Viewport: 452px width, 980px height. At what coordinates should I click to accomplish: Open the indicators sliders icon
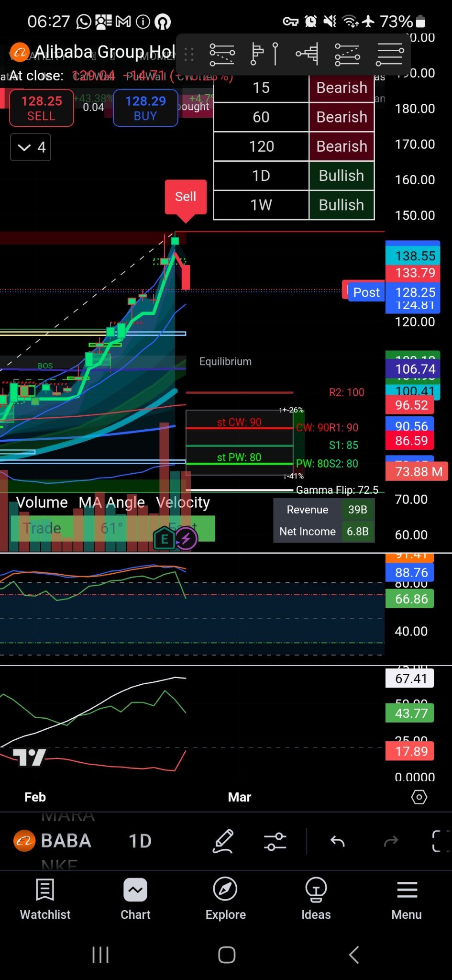(275, 841)
